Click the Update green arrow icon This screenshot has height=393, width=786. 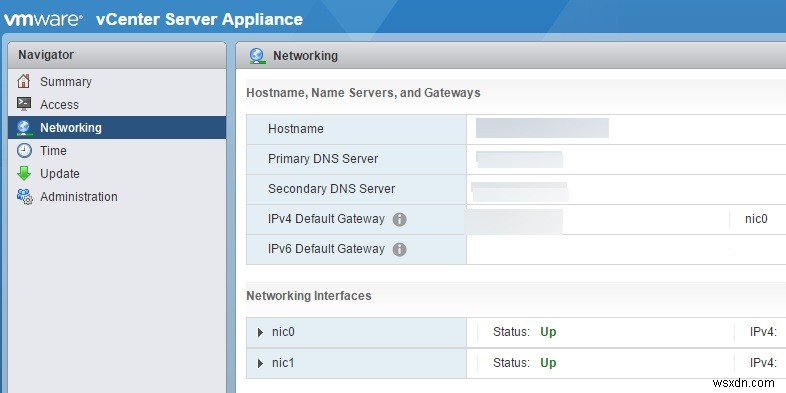coord(24,173)
